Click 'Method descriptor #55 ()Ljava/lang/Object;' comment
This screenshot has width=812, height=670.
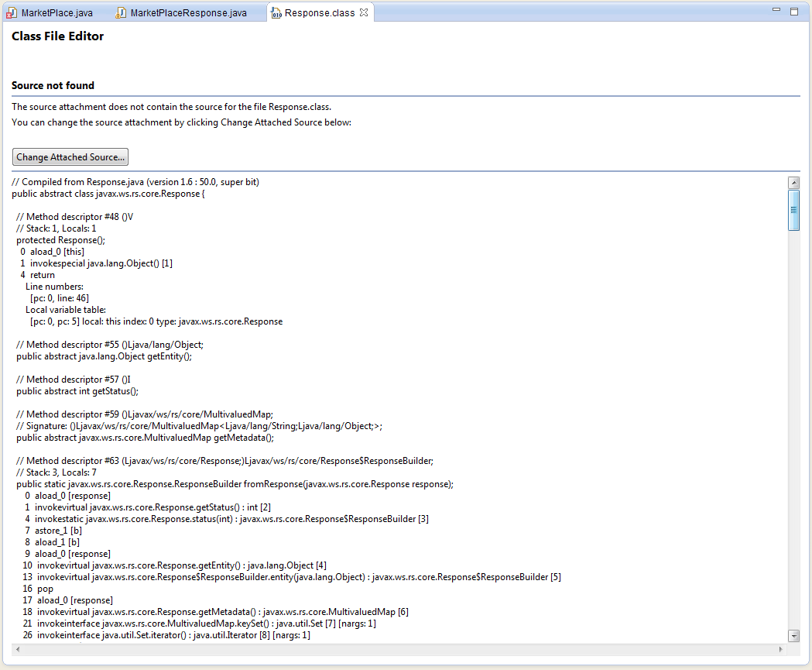[x=110, y=345]
